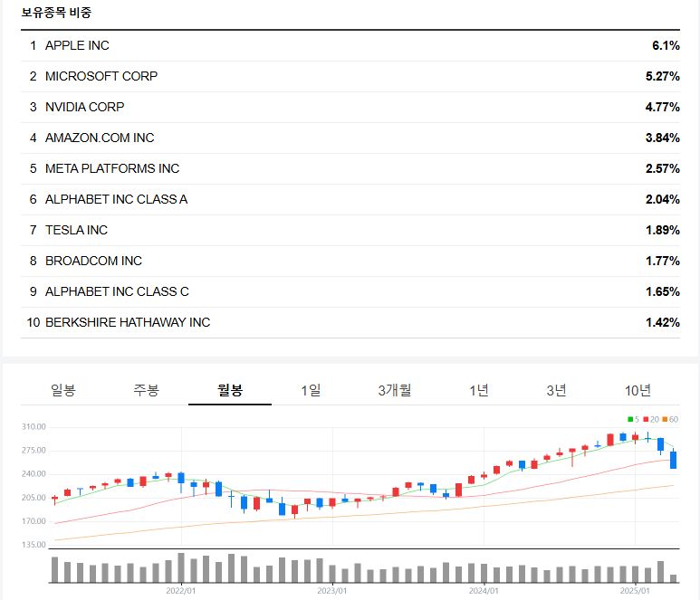Click the last blue candlestick on chart
The width and height of the screenshot is (700, 600).
point(673,460)
